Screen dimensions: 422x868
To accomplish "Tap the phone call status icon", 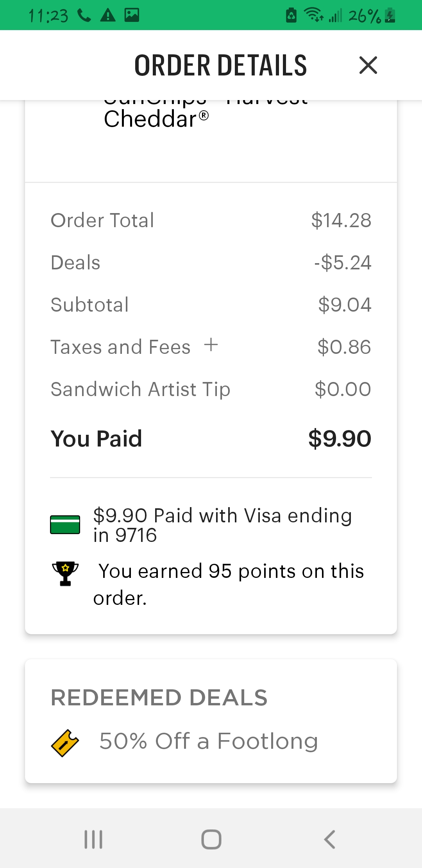I will point(84,15).
